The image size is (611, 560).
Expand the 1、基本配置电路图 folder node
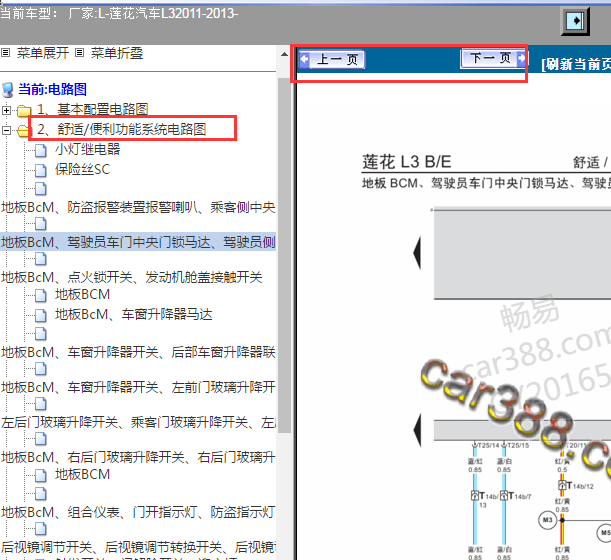point(6,110)
